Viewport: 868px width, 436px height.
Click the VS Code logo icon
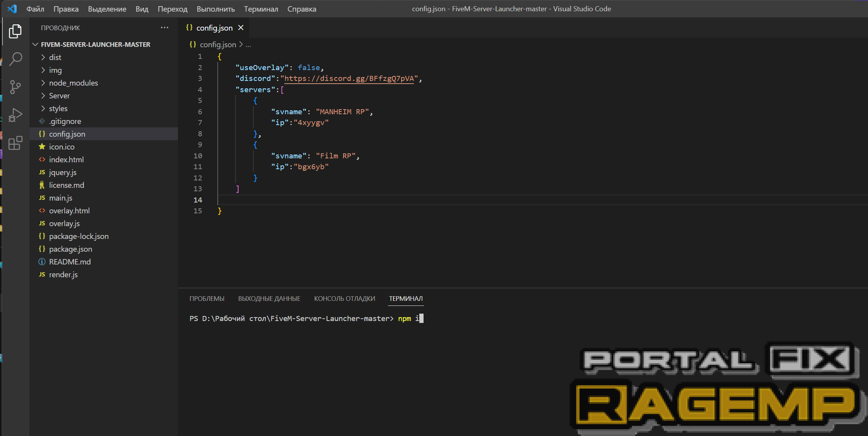point(12,9)
